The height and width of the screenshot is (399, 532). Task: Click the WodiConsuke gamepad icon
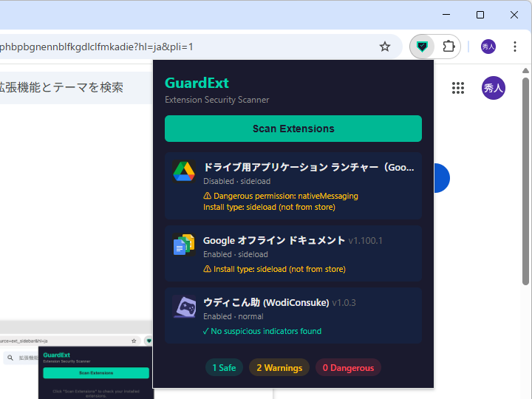click(184, 307)
